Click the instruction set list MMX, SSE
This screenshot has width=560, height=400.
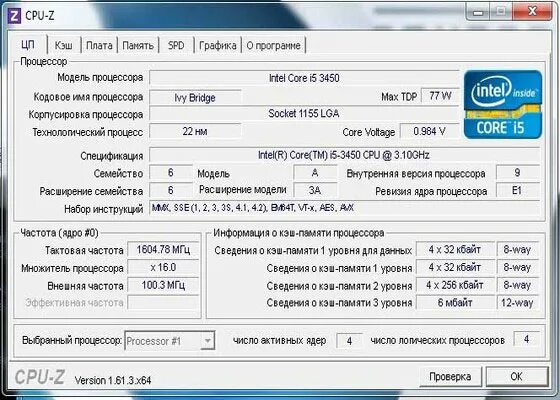[344, 208]
